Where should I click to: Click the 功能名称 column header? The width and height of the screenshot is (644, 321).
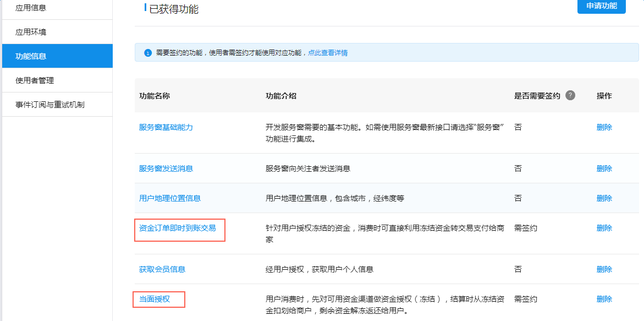(155, 96)
